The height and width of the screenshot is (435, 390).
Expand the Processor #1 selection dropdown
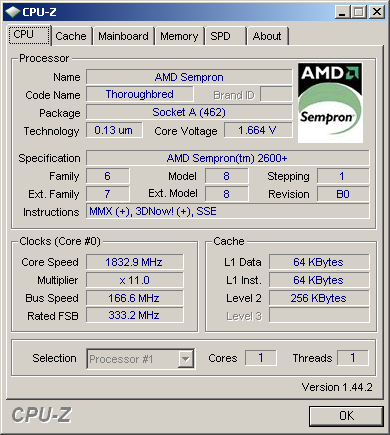[140, 359]
